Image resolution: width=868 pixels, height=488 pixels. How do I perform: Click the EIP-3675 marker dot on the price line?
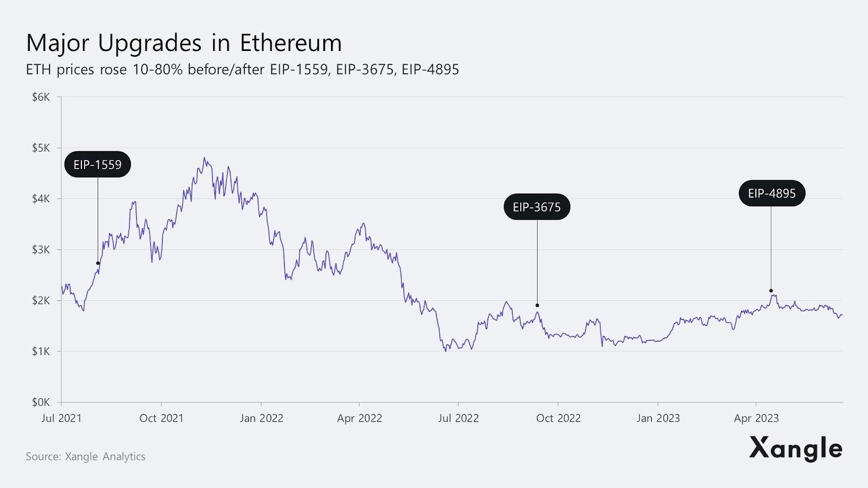tap(538, 305)
